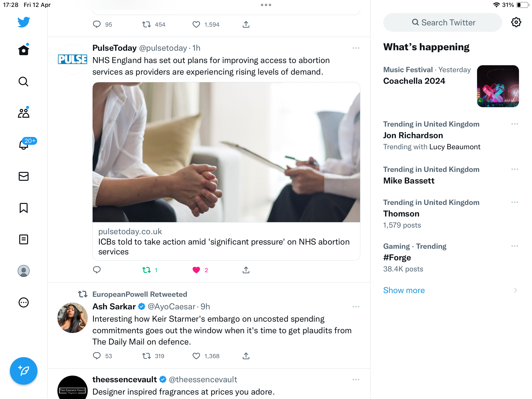Image resolution: width=532 pixels, height=399 pixels.
Task: Open the Home feed icon
Action: [x=24, y=50]
